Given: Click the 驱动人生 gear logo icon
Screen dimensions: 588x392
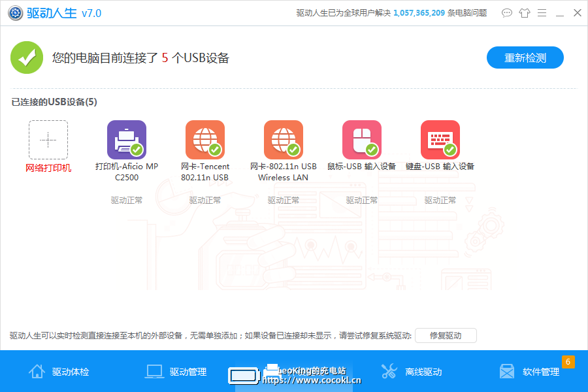Looking at the screenshot, I should 16,13.
